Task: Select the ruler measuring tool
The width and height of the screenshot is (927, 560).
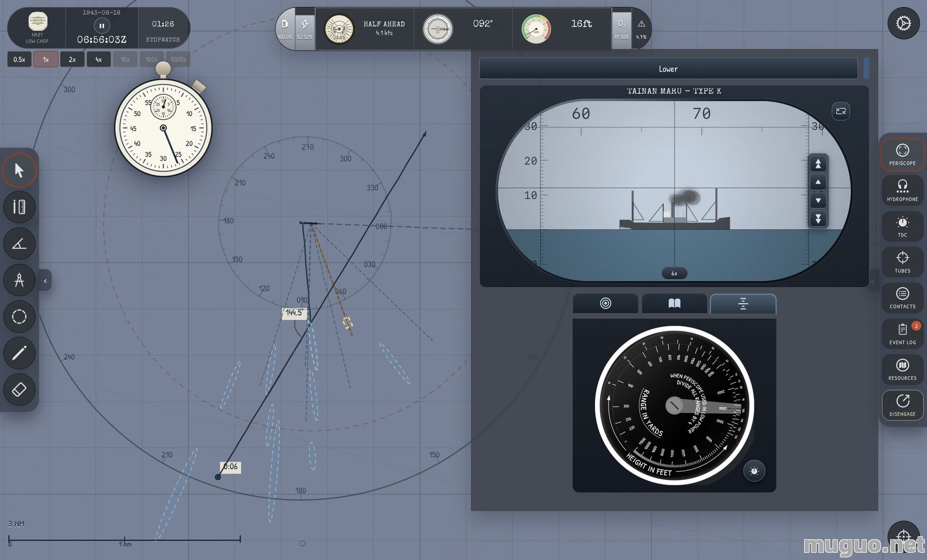Action: (x=19, y=207)
